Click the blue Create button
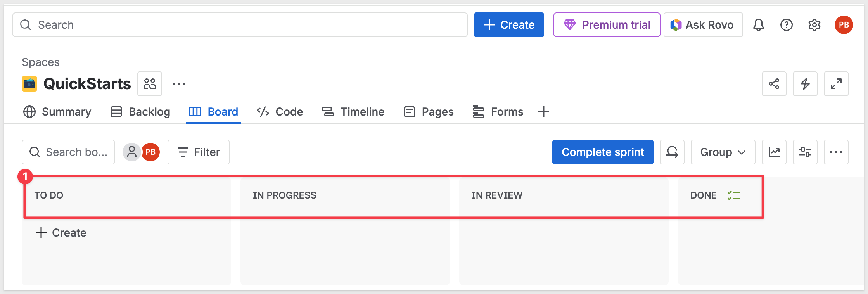 point(508,25)
